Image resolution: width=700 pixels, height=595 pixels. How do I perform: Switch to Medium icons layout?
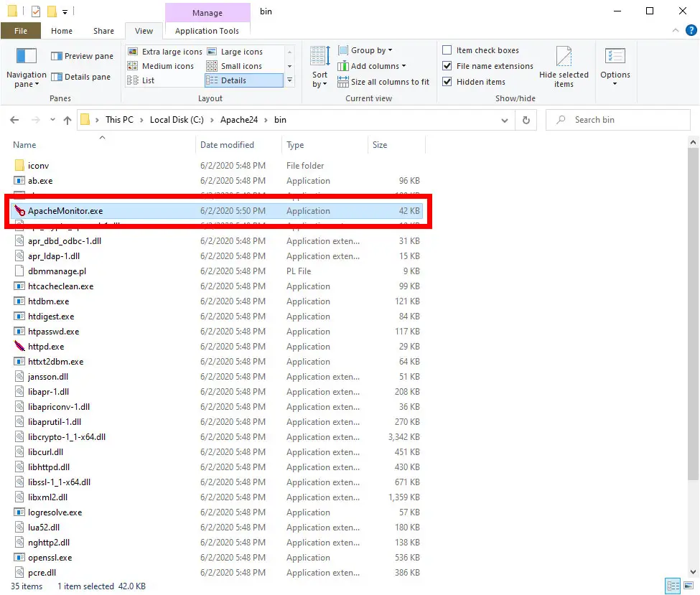coord(161,66)
